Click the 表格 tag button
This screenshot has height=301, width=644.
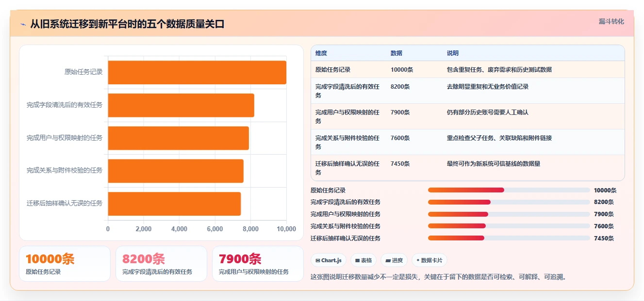click(363, 260)
